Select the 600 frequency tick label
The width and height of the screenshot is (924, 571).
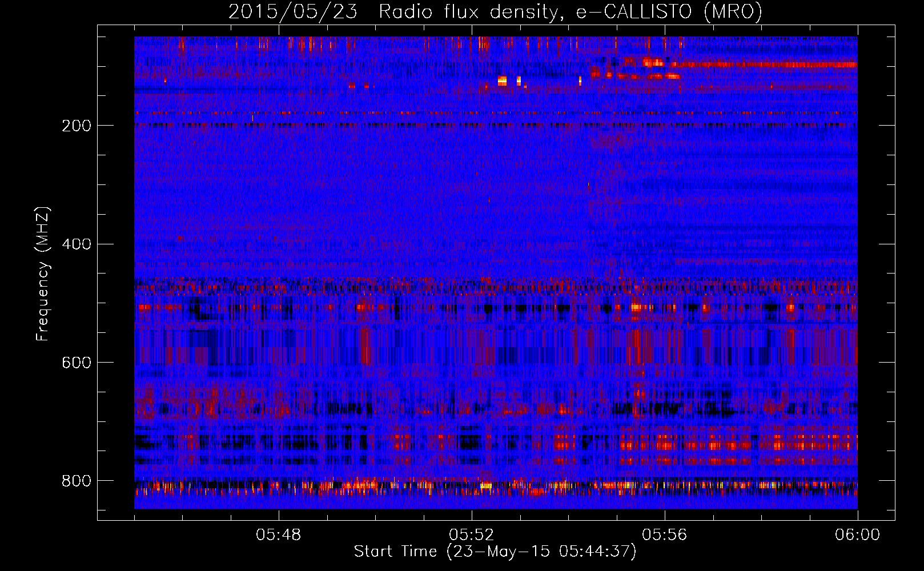(76, 363)
